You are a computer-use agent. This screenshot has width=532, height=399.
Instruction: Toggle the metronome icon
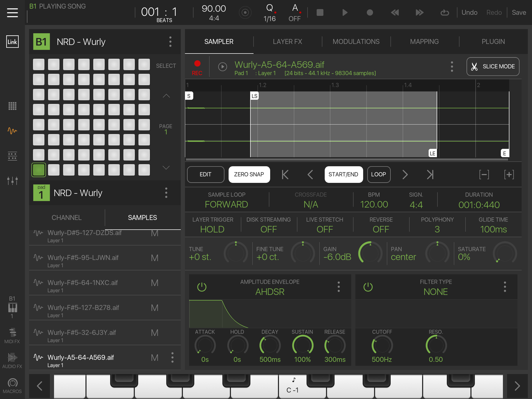pyautogui.click(x=245, y=12)
